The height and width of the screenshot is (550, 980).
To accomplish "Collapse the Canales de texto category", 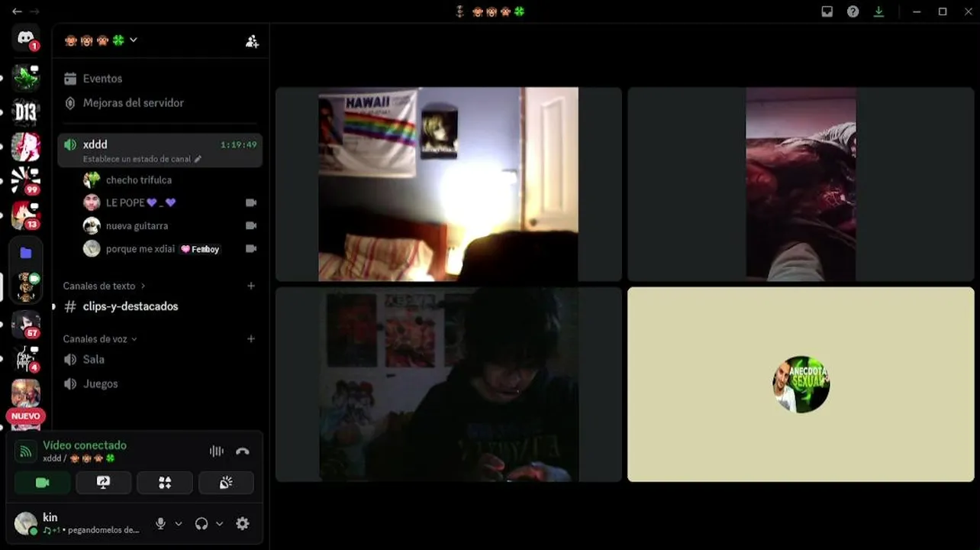I will click(x=104, y=286).
